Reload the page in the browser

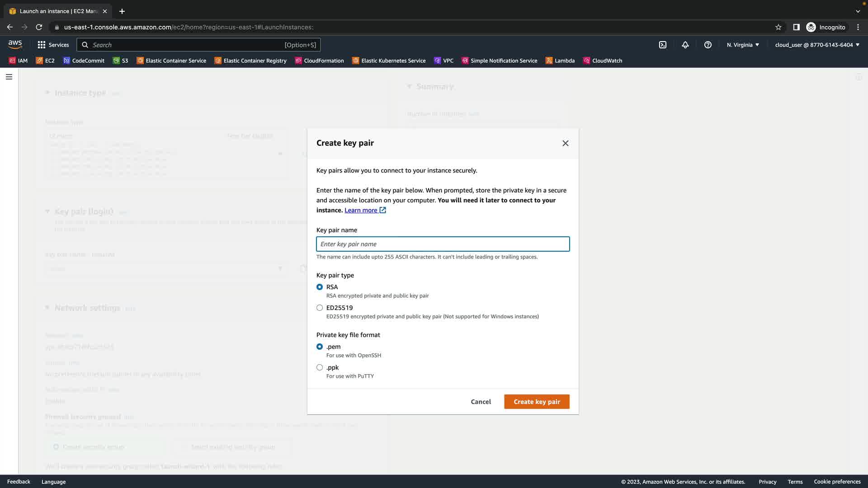tap(39, 27)
